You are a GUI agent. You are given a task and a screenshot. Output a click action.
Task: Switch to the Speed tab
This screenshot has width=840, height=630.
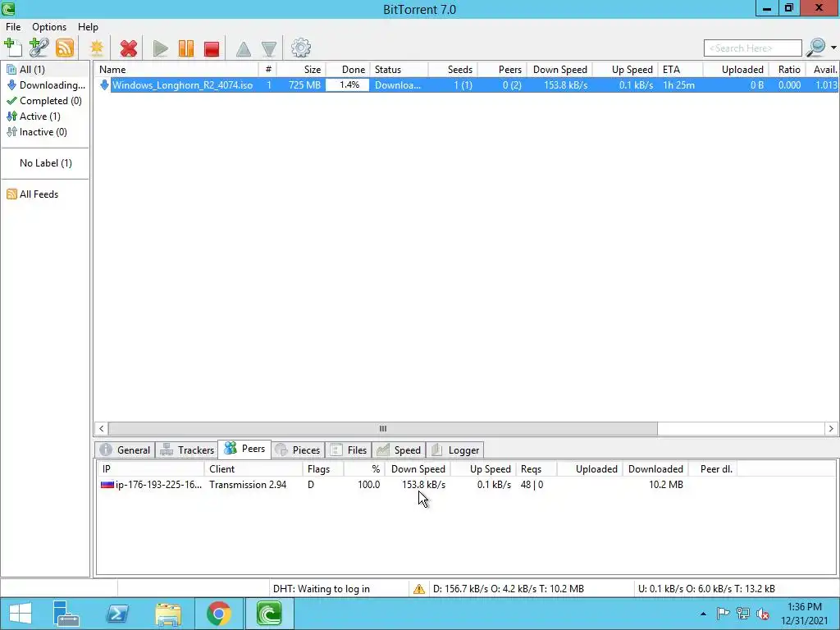(399, 450)
